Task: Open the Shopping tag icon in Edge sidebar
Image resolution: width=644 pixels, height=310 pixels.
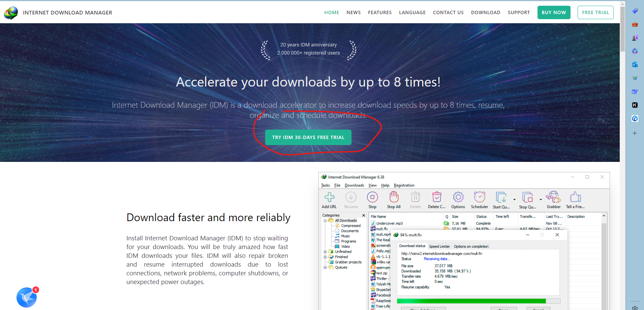Action: [635, 11]
